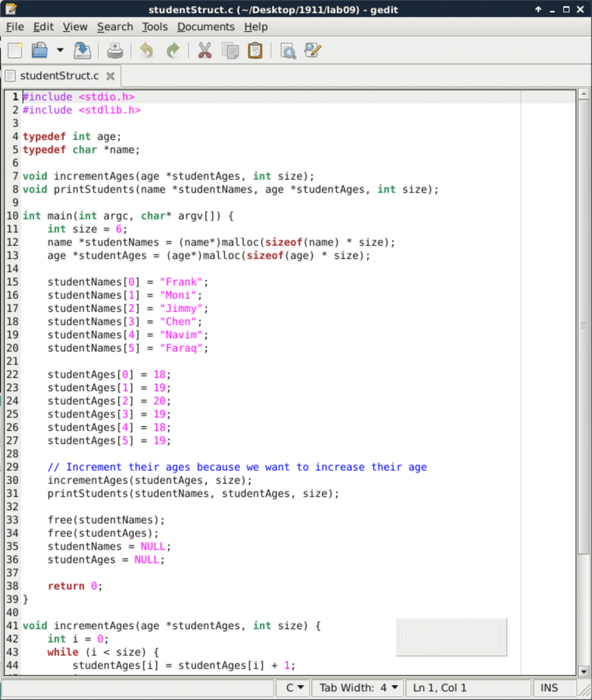Open the dropdown arrow next to Open
This screenshot has height=700, width=592.
click(x=58, y=50)
